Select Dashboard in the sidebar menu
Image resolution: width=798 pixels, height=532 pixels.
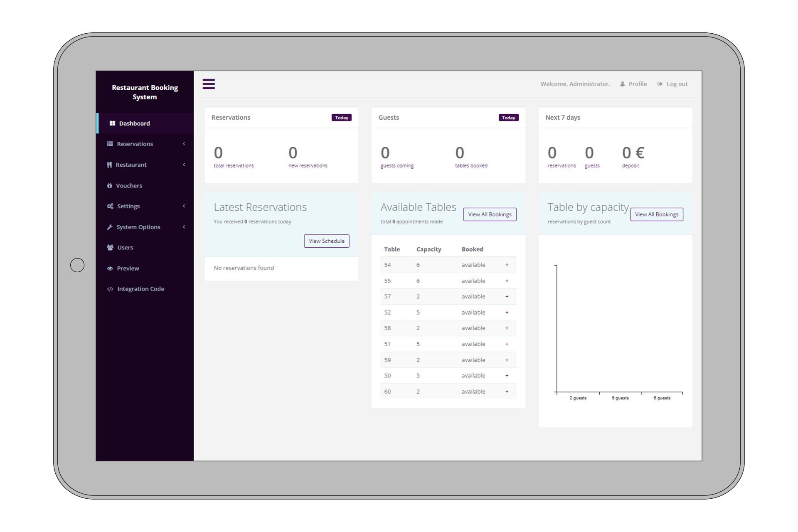[134, 123]
